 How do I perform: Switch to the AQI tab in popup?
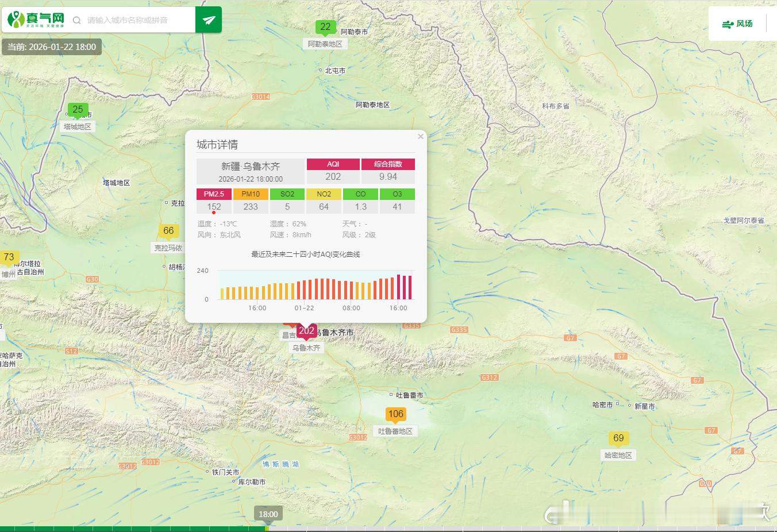pos(333,164)
